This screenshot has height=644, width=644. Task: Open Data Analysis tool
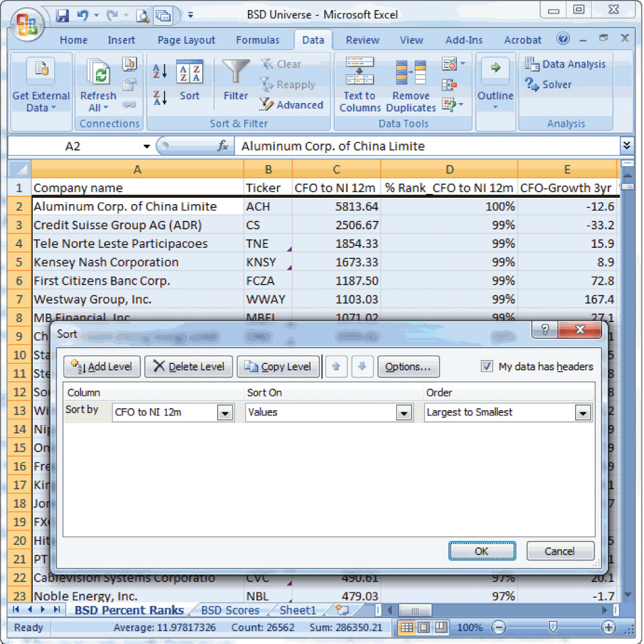click(565, 64)
